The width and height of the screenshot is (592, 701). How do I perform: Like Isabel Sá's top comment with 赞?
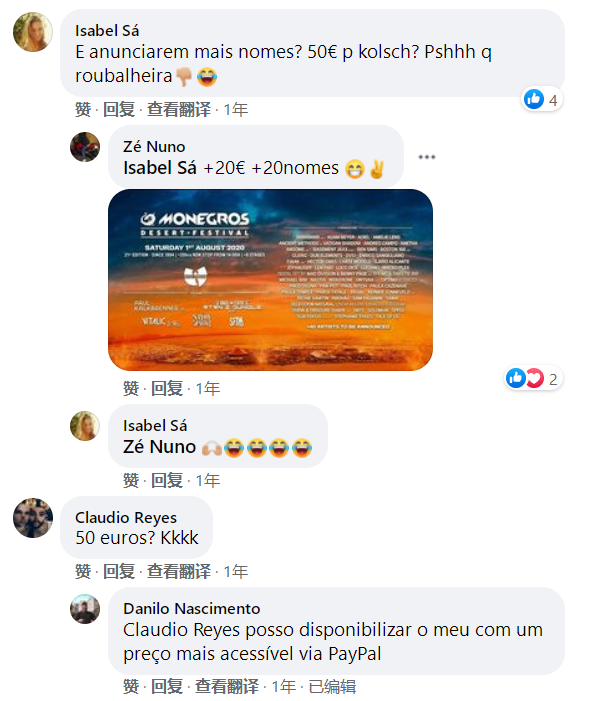click(x=83, y=110)
